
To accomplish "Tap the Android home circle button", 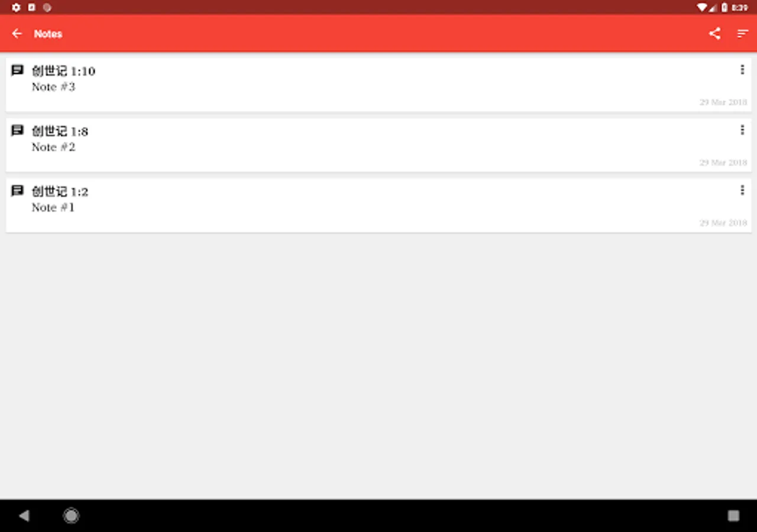I will click(x=71, y=516).
